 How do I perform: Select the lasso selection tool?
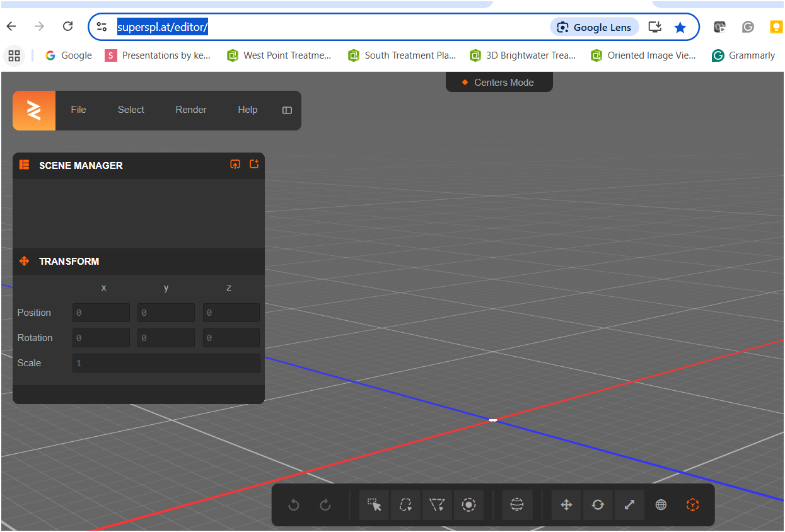pos(405,505)
